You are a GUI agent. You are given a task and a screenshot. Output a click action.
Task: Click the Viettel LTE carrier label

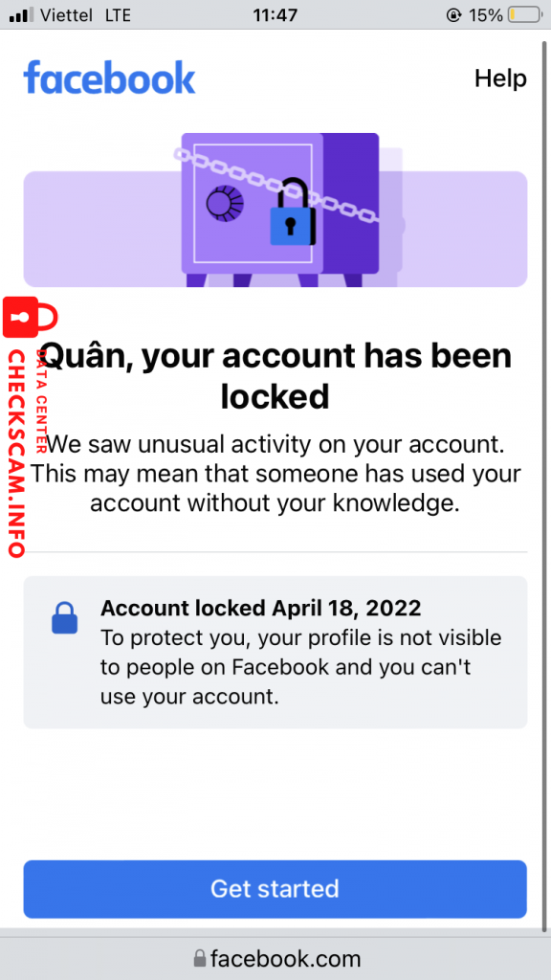[x=85, y=15]
